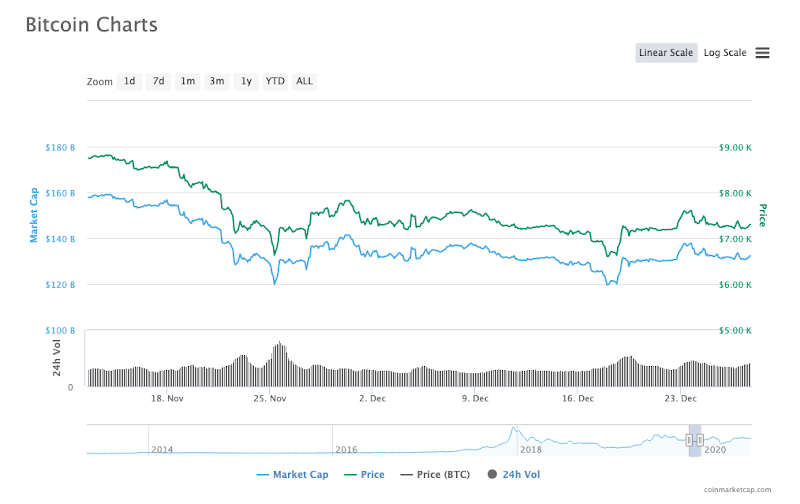Set zoom to 1y

(x=246, y=81)
